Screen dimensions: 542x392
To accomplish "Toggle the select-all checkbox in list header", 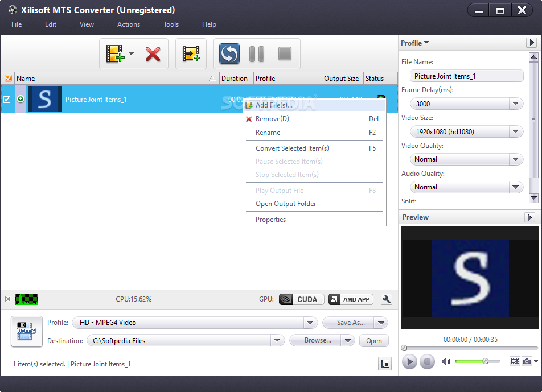I will [x=8, y=79].
